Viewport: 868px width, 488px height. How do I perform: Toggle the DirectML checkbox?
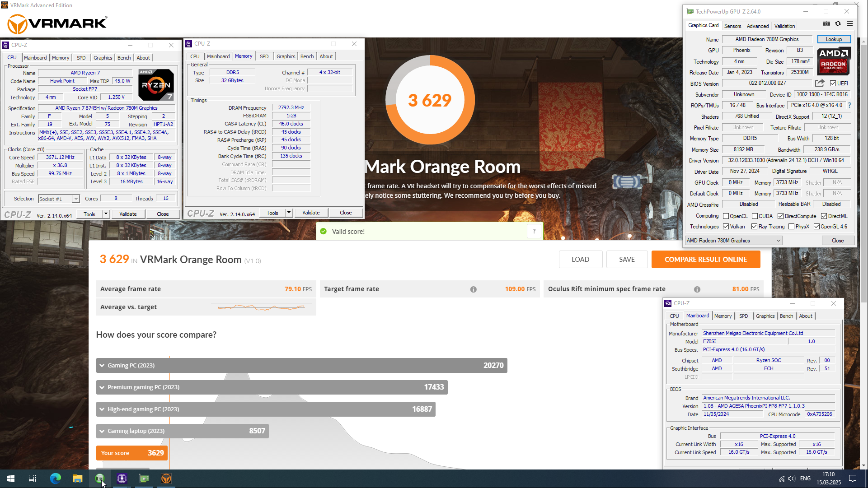pos(824,216)
